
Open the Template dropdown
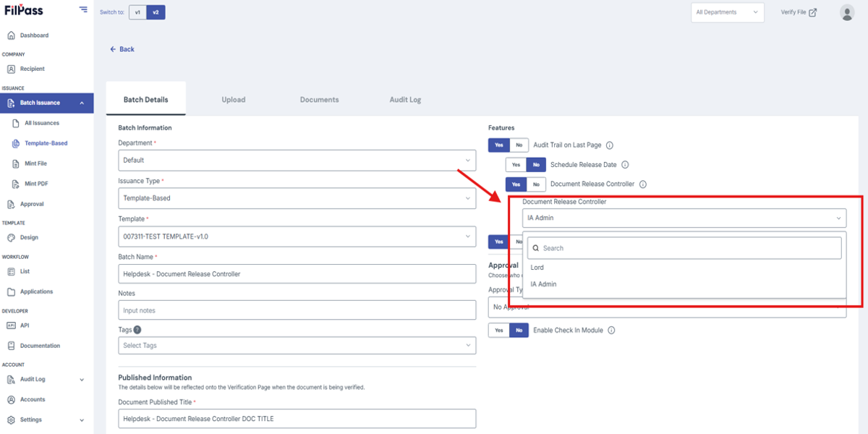[x=297, y=236]
